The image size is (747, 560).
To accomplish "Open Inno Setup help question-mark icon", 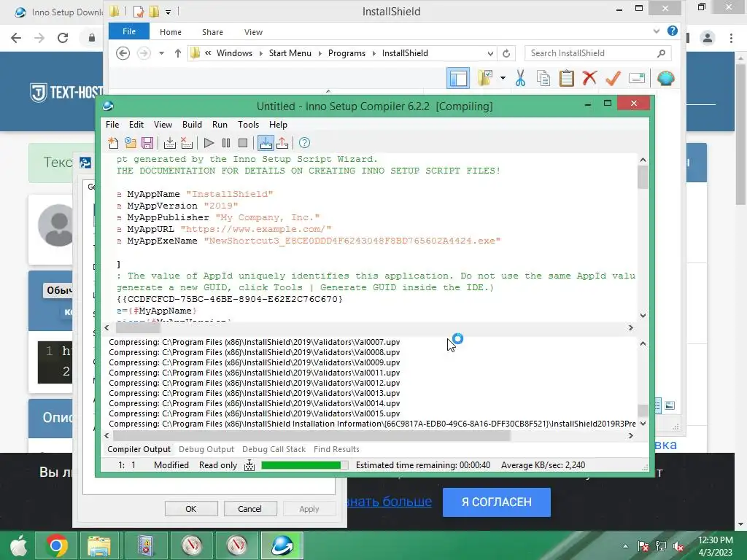I will (x=304, y=143).
